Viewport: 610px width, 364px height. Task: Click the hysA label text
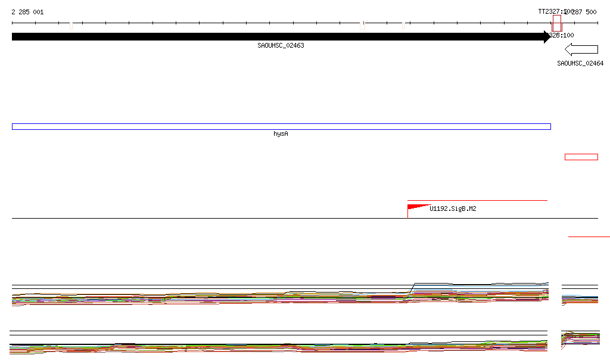tap(281, 134)
